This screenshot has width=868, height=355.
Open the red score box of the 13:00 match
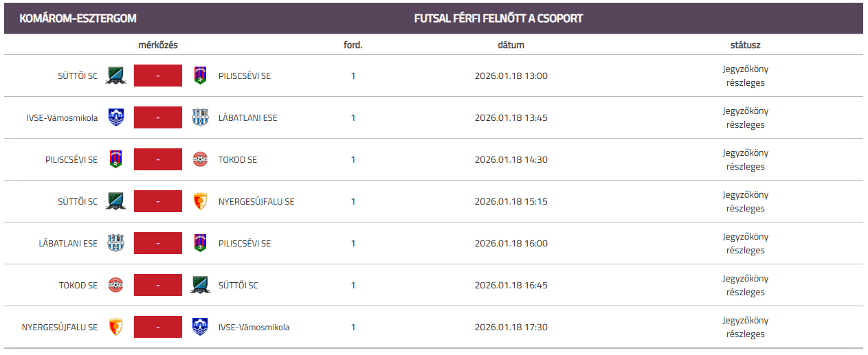(158, 76)
